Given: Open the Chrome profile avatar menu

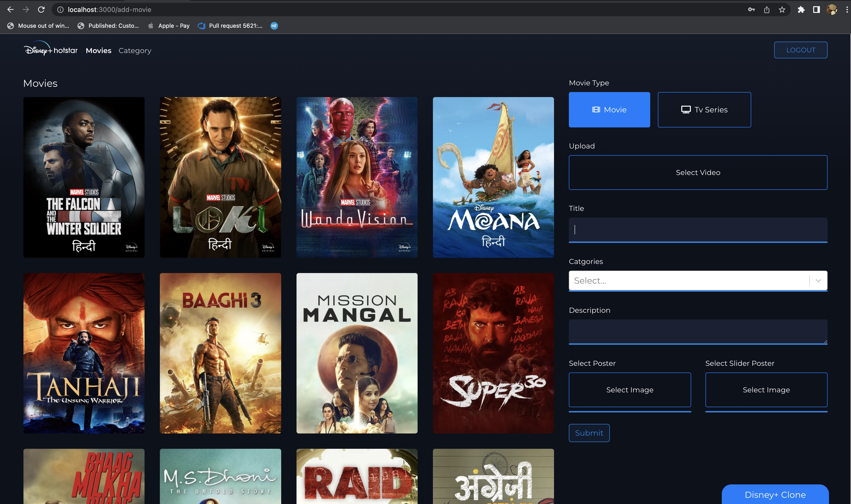Looking at the screenshot, I should [831, 9].
